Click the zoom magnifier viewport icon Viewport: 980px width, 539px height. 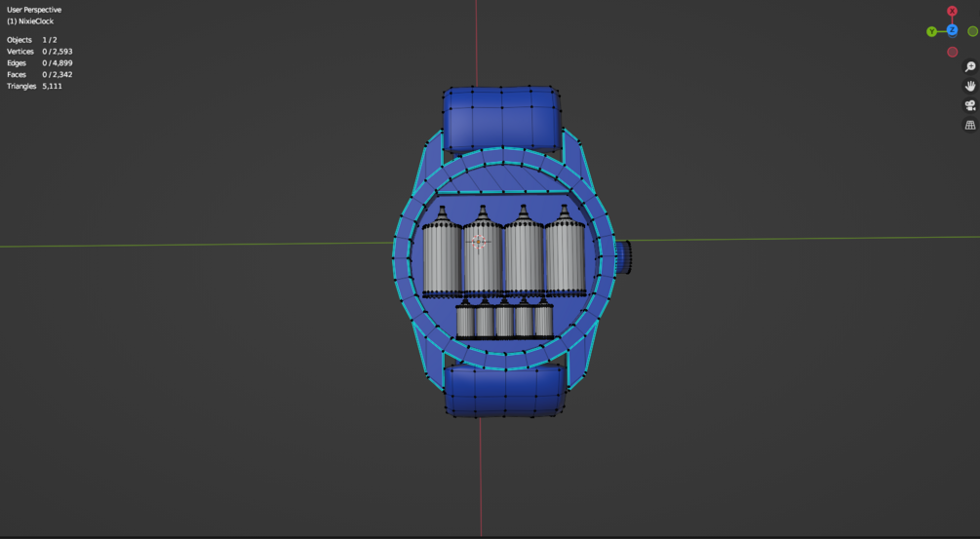pyautogui.click(x=970, y=67)
